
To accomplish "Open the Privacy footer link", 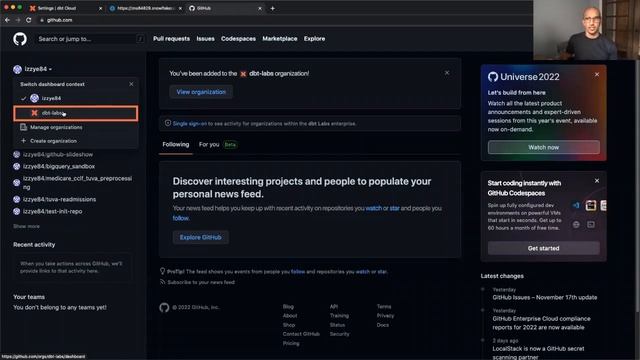I will (x=385, y=316).
